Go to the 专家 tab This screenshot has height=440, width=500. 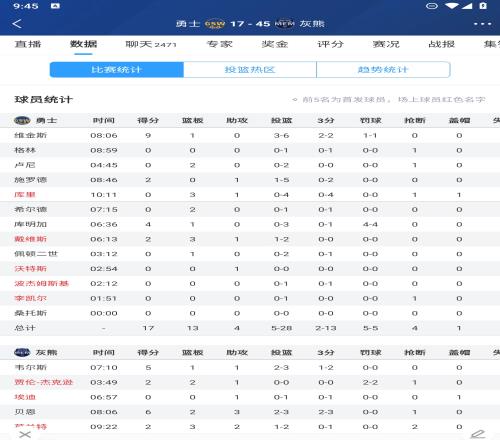click(x=219, y=44)
